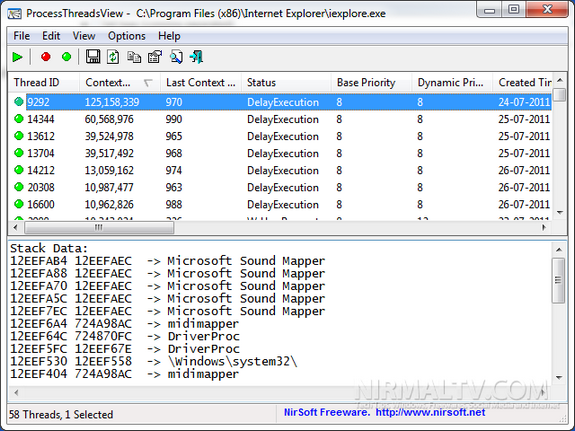
Task: Click the thread list vertical scrollbar thumb
Action: point(560,94)
